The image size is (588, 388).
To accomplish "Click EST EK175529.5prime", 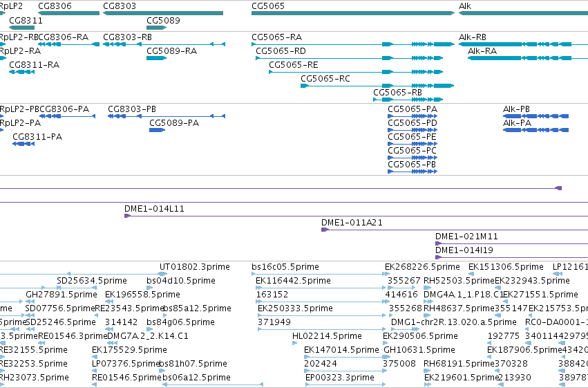I will tap(129, 350).
